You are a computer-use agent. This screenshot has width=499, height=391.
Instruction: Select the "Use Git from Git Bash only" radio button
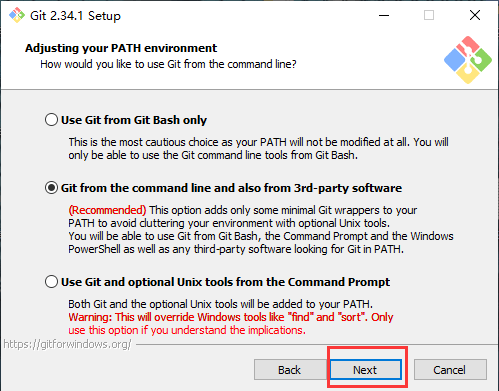[51, 120]
